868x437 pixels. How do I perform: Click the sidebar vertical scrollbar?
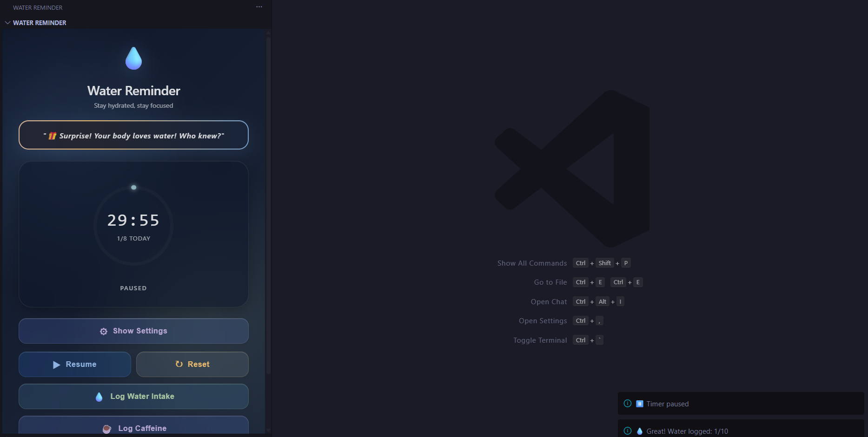[x=268, y=205]
